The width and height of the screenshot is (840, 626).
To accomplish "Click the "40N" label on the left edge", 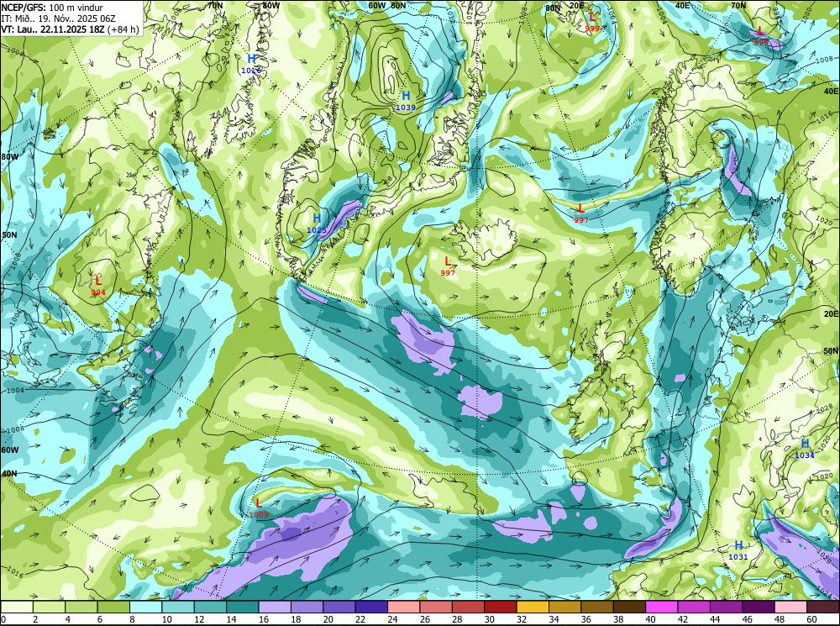I will (9, 474).
